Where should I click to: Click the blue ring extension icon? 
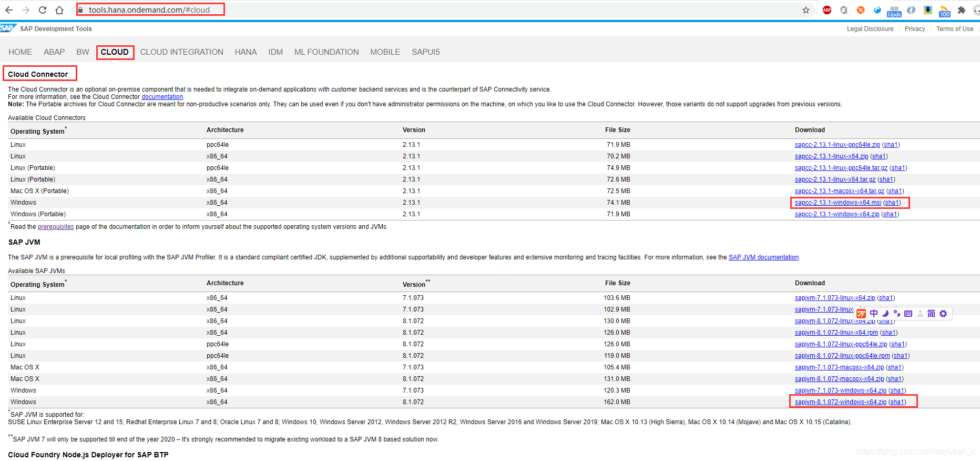point(911,10)
